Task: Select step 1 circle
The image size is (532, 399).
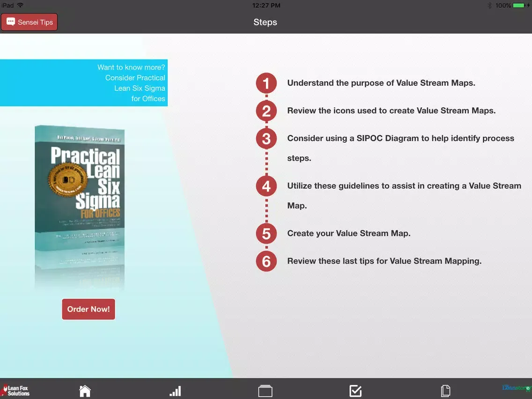Action: tap(266, 83)
